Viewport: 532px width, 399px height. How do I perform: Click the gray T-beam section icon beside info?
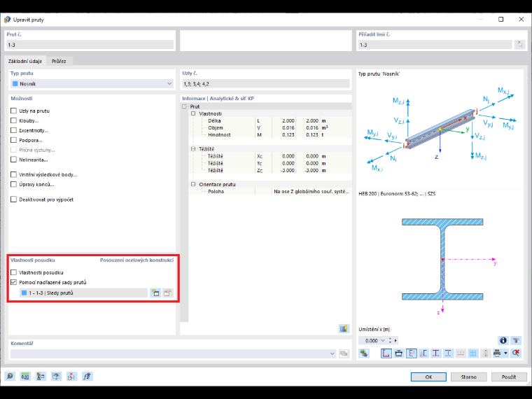coord(516,340)
